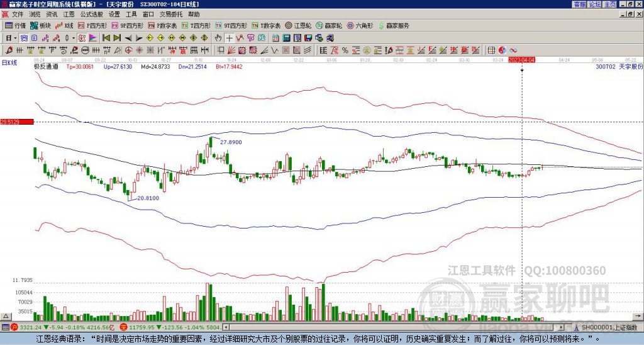The height and width of the screenshot is (345, 644).
Task: Open the 9T四方形 tool
Action: click(231, 25)
